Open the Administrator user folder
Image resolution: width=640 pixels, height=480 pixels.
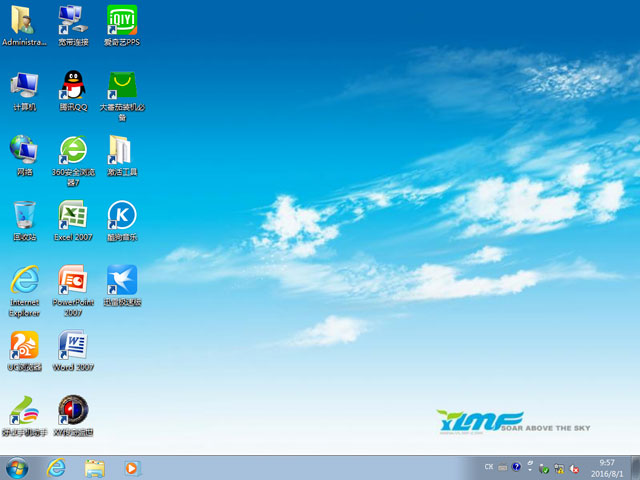[x=24, y=20]
